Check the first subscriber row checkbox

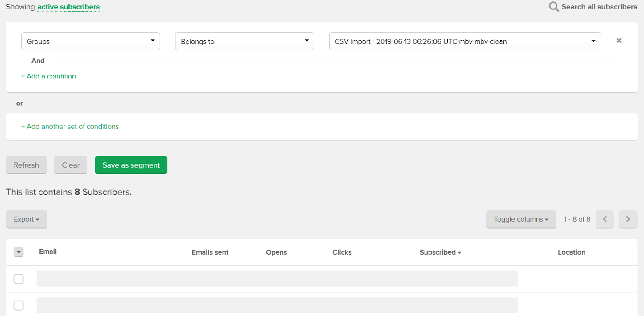click(x=19, y=279)
